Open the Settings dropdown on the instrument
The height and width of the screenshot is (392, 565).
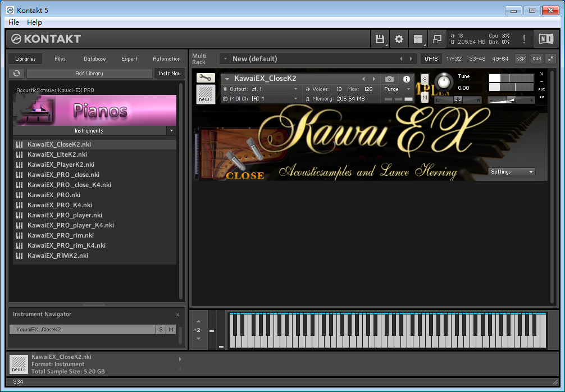[512, 172]
